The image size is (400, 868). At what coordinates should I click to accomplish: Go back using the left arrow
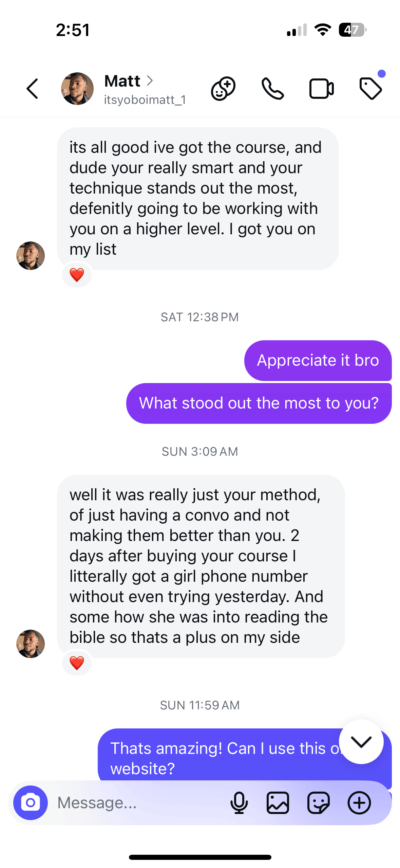[33, 89]
